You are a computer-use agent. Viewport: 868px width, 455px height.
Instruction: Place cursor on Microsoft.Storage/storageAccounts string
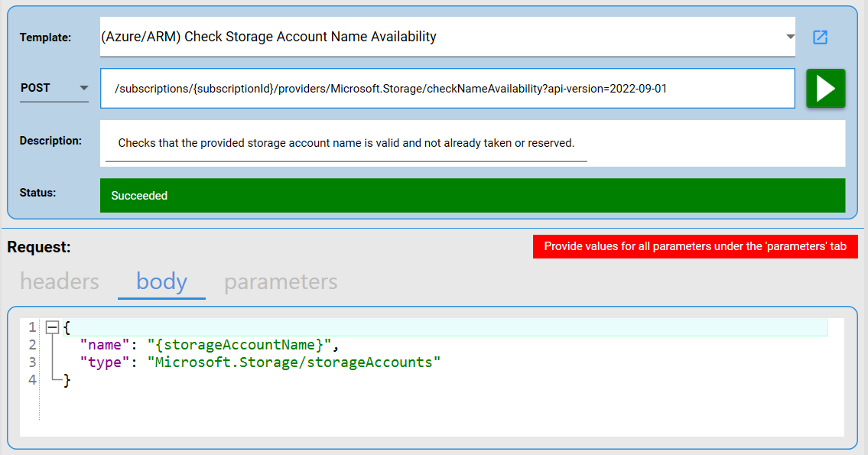click(x=294, y=362)
